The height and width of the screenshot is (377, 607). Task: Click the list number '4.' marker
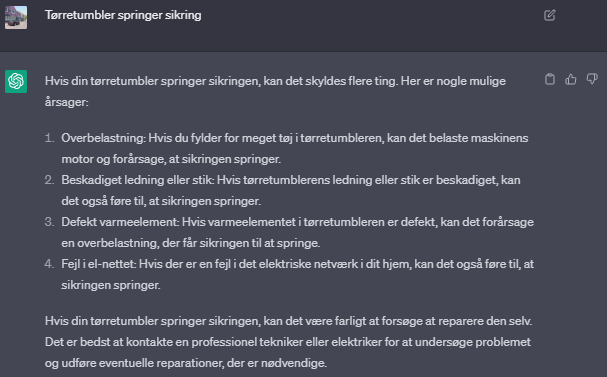coord(49,264)
